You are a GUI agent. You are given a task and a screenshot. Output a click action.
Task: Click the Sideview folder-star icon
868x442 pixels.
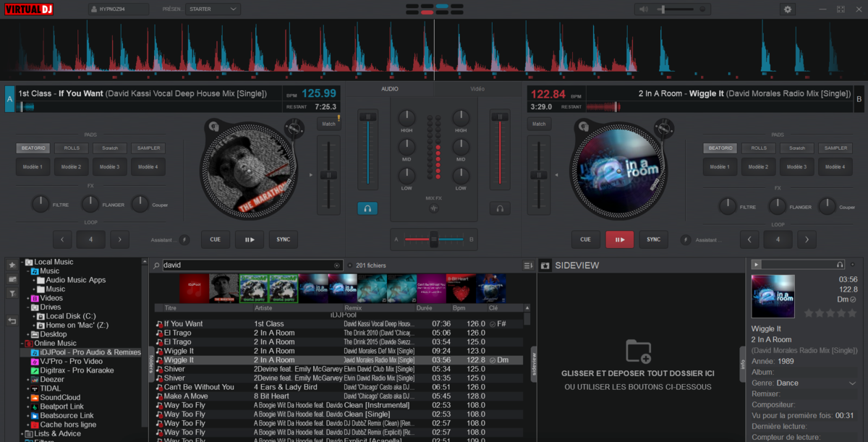pos(546,265)
